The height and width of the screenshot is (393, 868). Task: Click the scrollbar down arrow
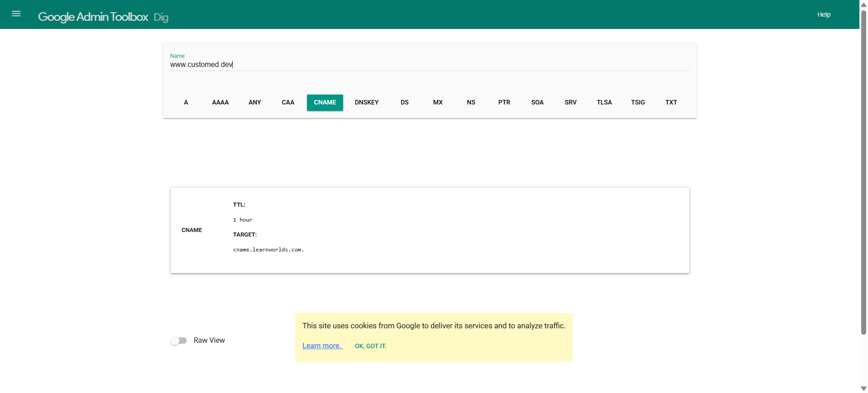863,388
